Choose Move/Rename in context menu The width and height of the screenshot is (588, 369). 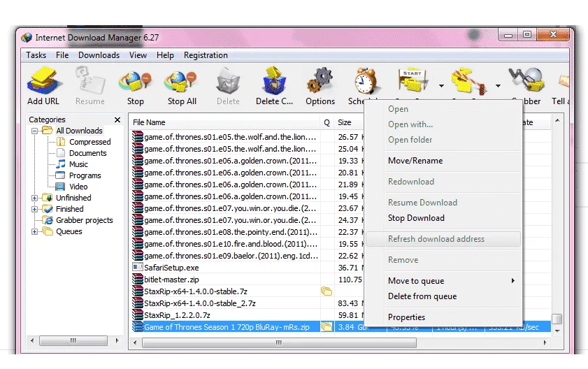coord(444,161)
